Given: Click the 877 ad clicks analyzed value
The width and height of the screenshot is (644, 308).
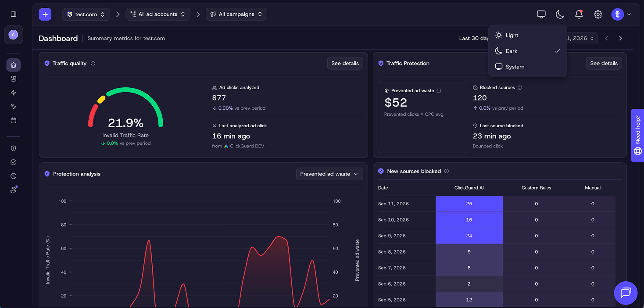Looking at the screenshot, I should click(x=219, y=98).
